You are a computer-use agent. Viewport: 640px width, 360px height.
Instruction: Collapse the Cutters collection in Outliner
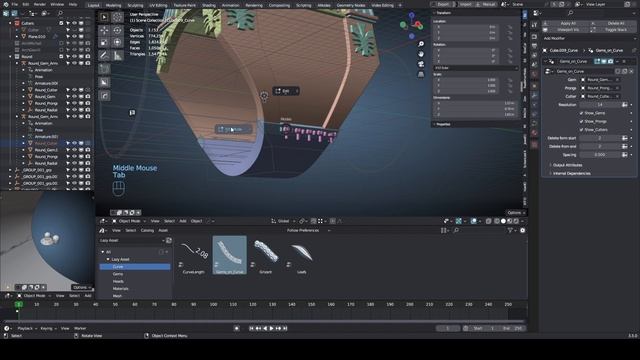[10, 23]
